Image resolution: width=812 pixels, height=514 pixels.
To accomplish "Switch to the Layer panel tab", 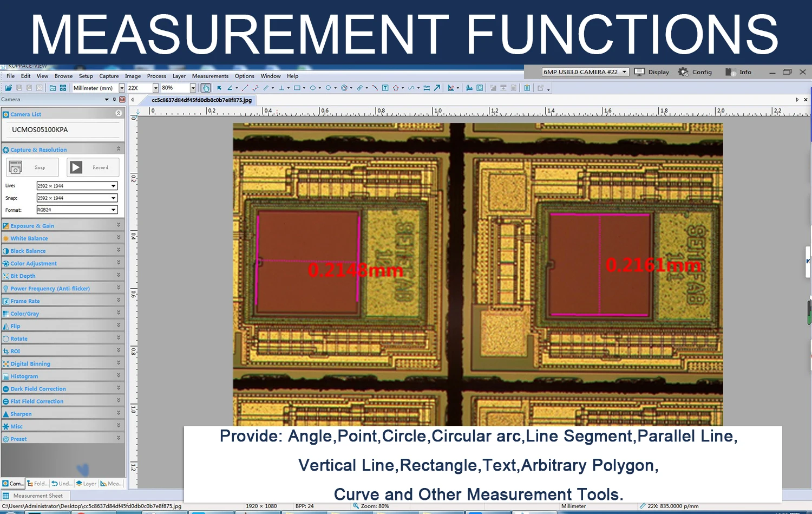I will click(86, 484).
